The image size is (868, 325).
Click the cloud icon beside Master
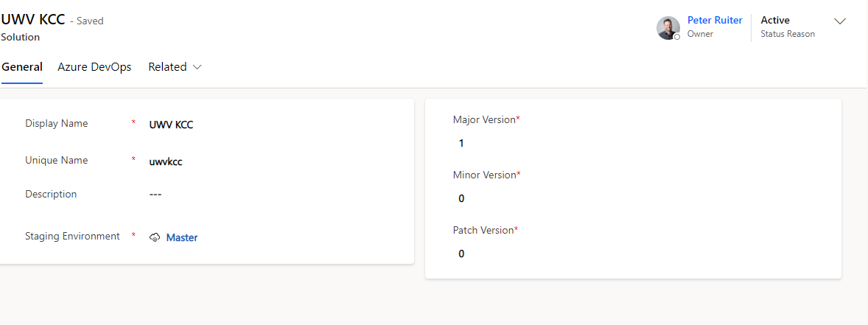point(155,237)
